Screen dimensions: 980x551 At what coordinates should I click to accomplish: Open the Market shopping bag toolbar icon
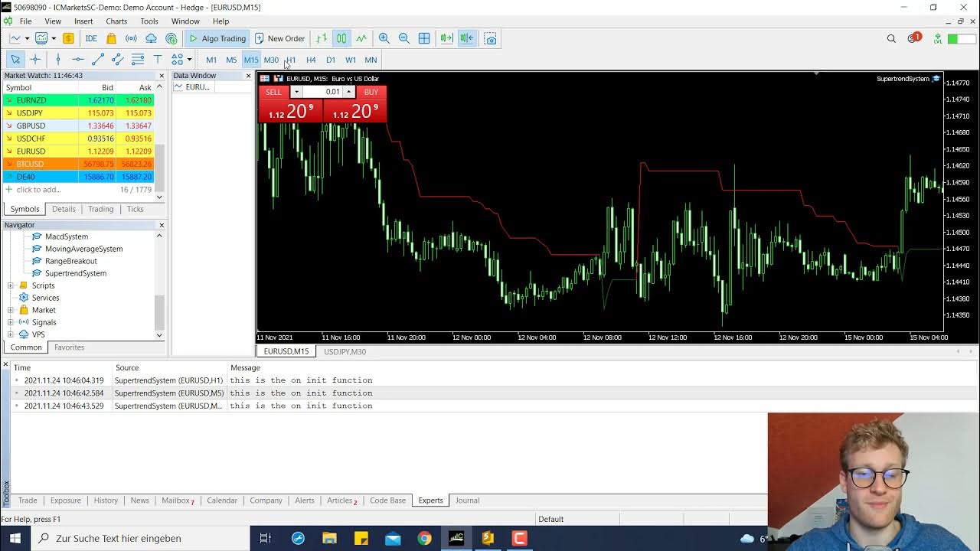(111, 38)
